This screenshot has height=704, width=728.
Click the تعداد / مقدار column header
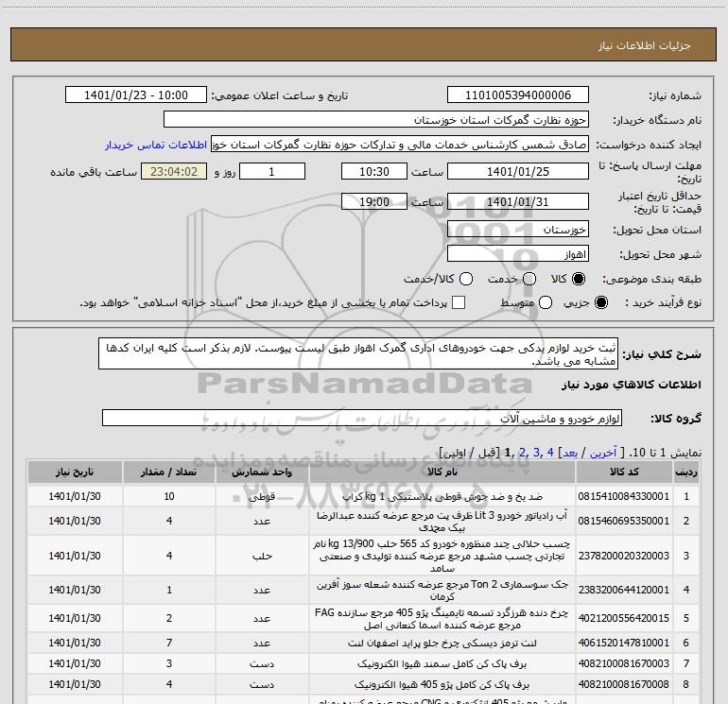coord(169,472)
